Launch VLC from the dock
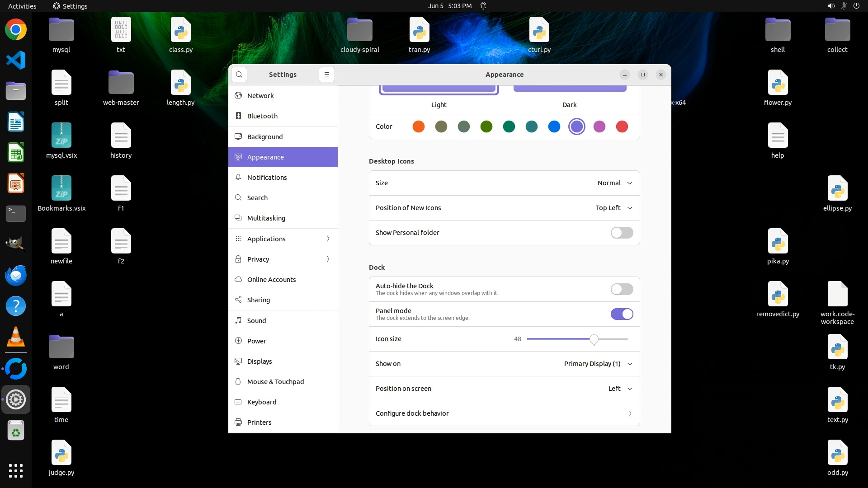868x488 pixels. (x=16, y=337)
